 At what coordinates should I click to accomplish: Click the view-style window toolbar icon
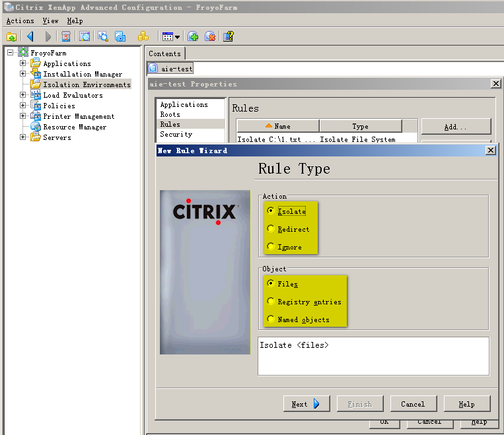tap(168, 36)
